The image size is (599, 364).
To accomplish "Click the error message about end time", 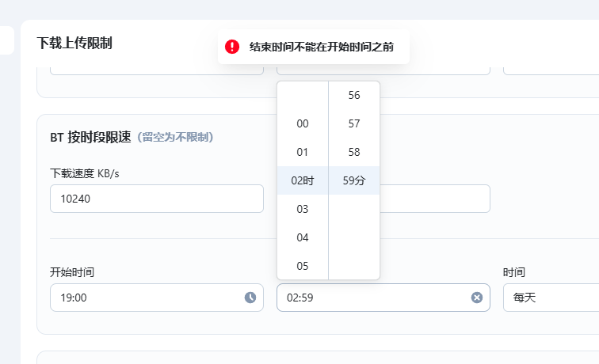I will tap(321, 47).
